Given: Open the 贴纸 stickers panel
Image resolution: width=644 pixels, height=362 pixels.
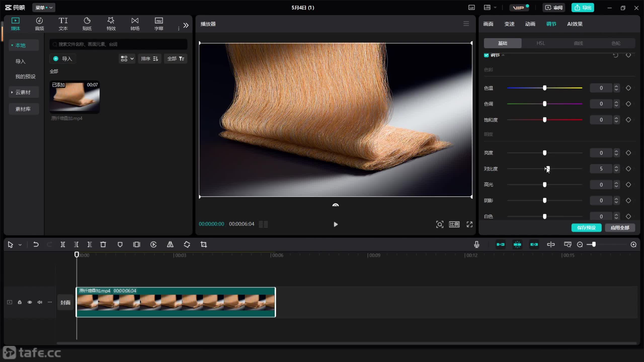Looking at the screenshot, I should [87, 24].
